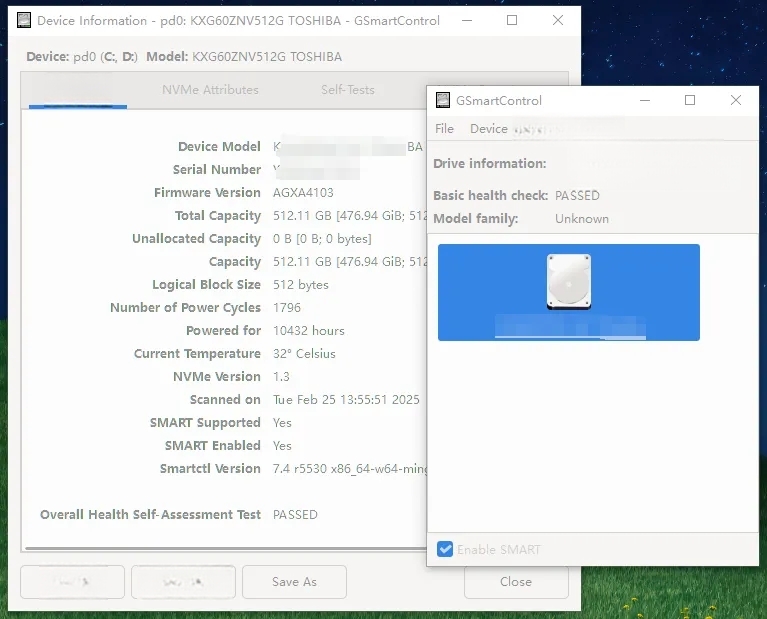Click the Unallocated Capacity 0 B value
The image size is (767, 619).
tap(322, 238)
